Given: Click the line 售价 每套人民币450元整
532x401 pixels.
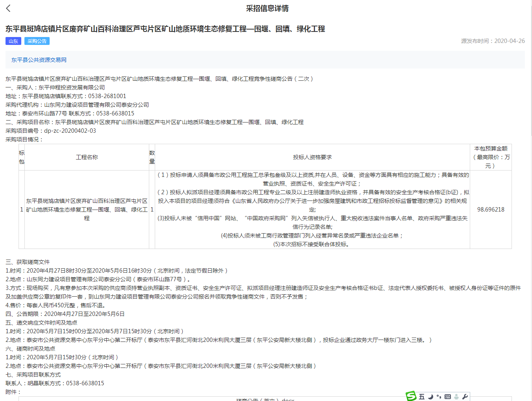Looking at the screenshot, I should coord(56,305).
